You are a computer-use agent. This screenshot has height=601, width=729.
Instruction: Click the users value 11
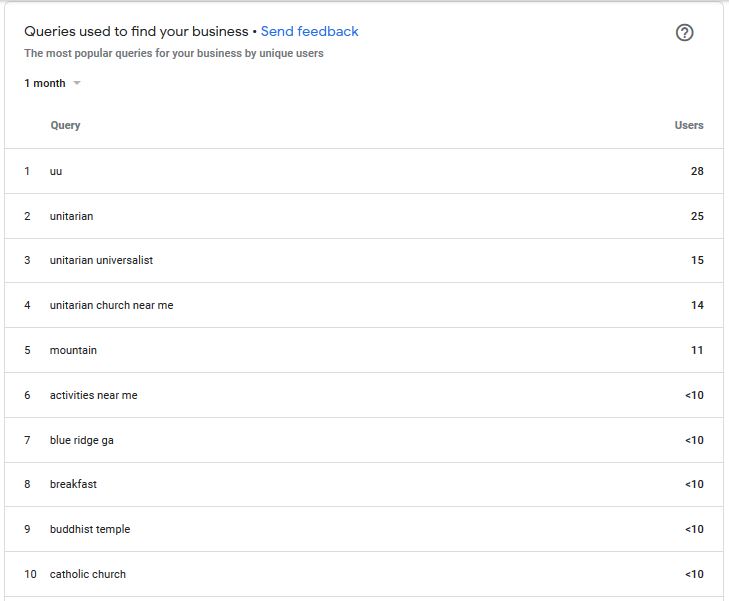[697, 350]
